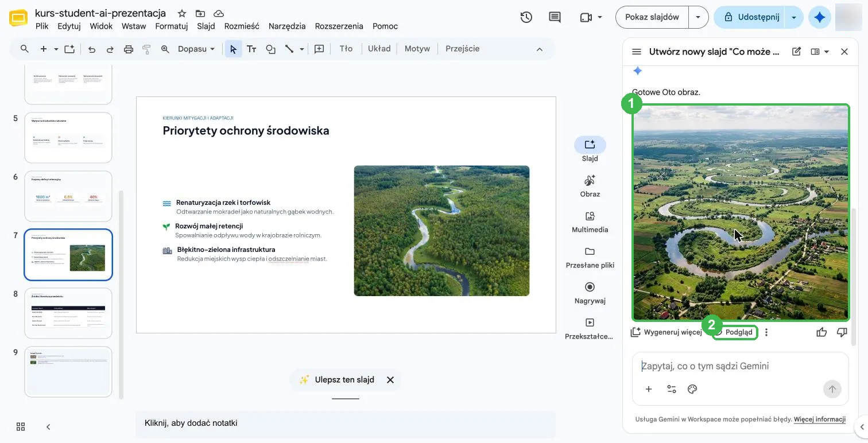Check cloud save status icon

(x=219, y=13)
